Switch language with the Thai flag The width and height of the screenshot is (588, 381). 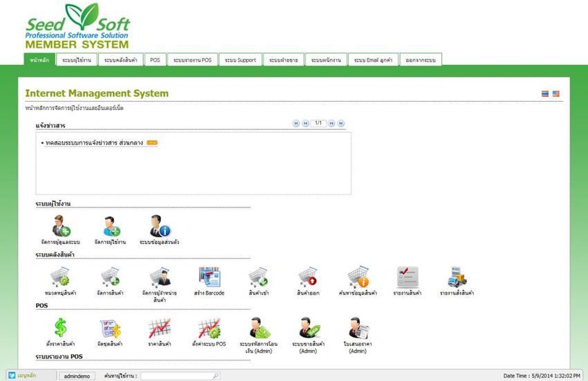point(545,94)
